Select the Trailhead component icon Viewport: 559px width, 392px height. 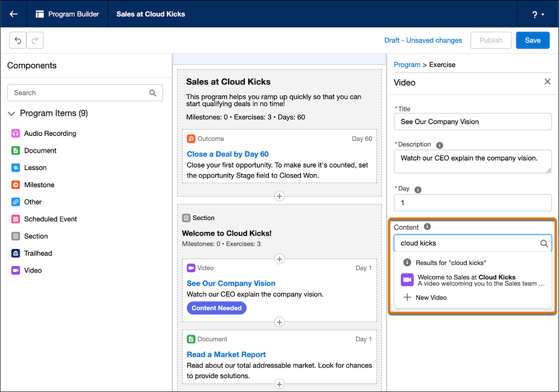point(16,253)
